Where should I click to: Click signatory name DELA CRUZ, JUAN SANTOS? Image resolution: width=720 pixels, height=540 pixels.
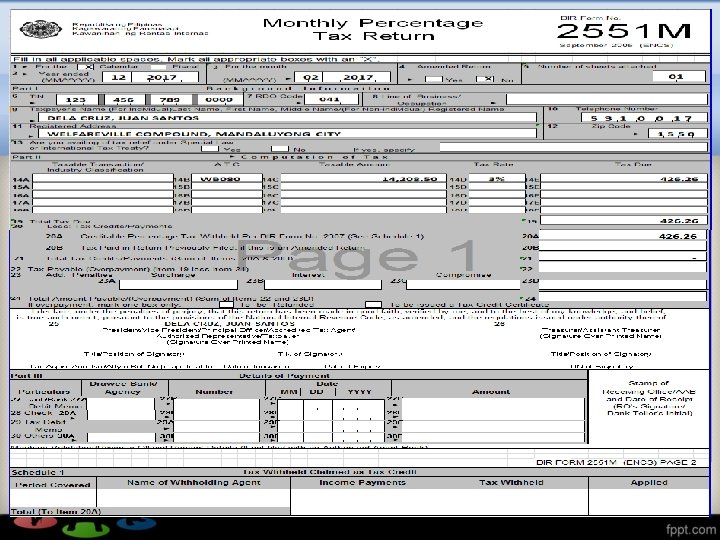click(230, 324)
